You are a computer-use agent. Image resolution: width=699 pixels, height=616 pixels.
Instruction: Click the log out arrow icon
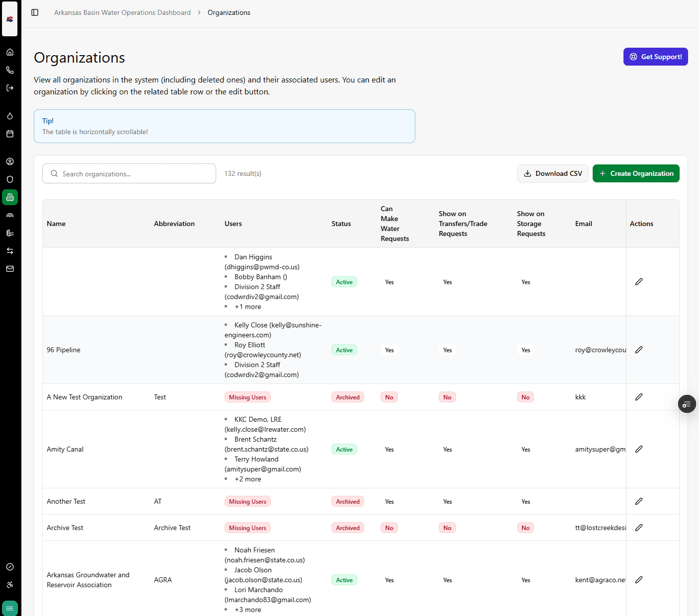point(10,88)
